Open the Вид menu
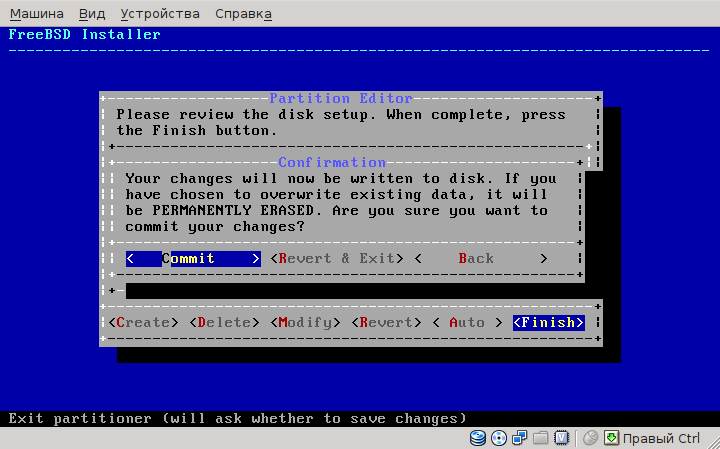This screenshot has height=449, width=720. click(92, 14)
